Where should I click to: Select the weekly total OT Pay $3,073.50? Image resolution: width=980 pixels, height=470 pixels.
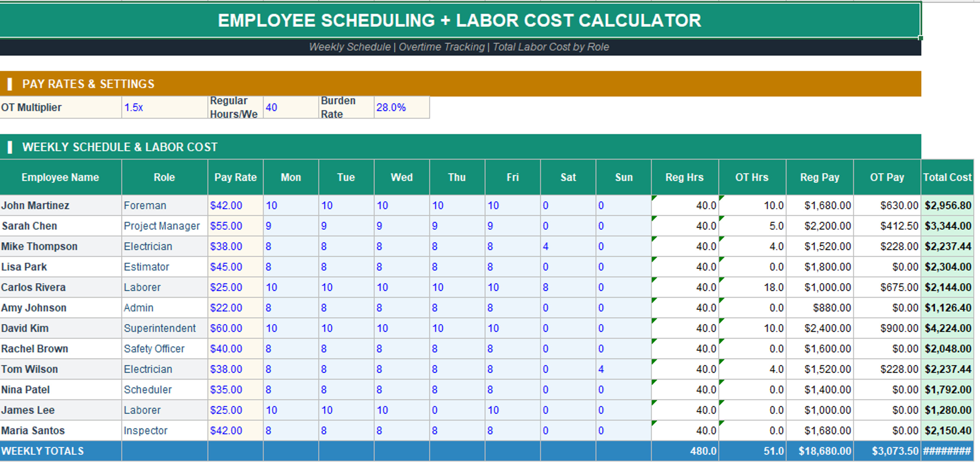click(x=887, y=451)
